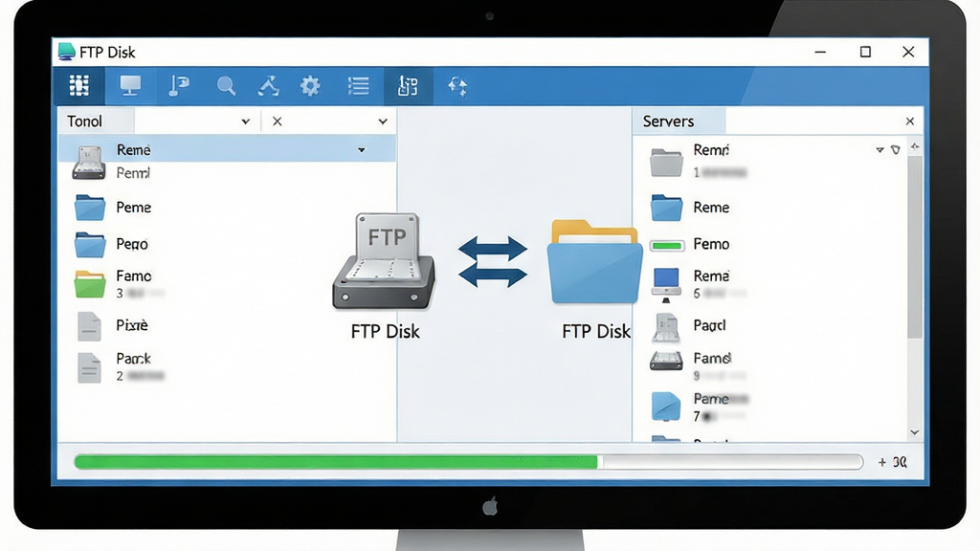Maximize the FTP Disk window
Screen dimensions: 980x551
tap(865, 52)
